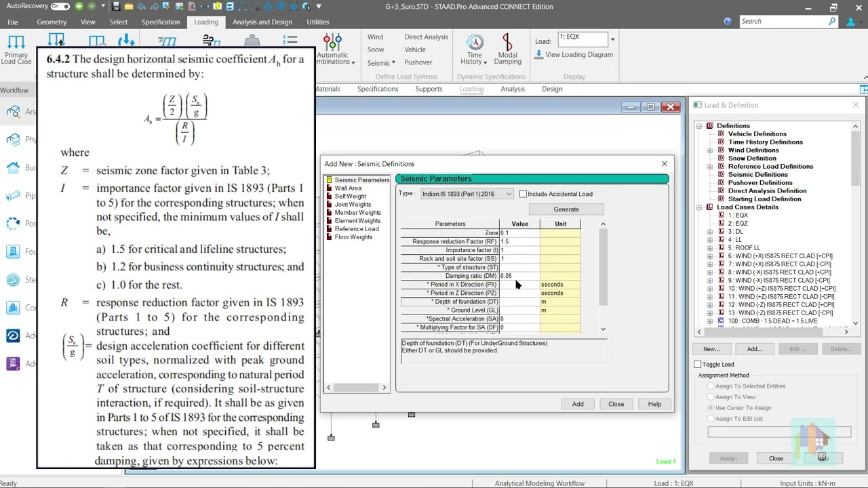Screen dimensions: 868x488
Task: Click the dialog list horizontal scrollbar
Action: 357,387
